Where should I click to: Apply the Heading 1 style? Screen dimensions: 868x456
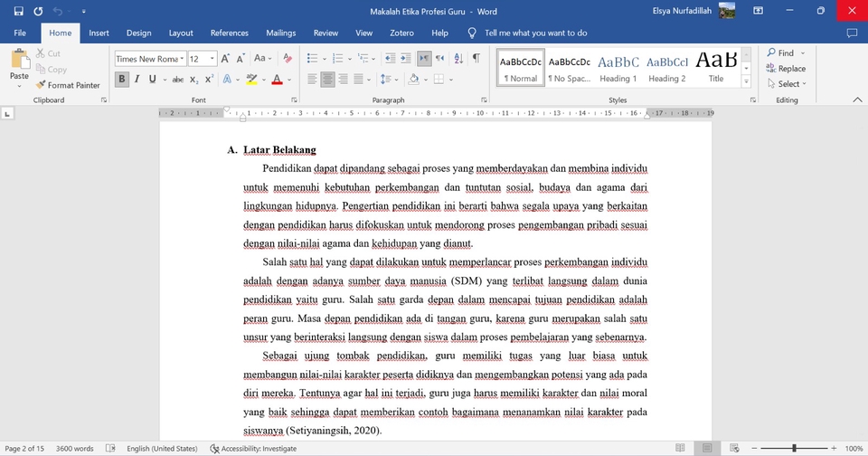(618, 68)
